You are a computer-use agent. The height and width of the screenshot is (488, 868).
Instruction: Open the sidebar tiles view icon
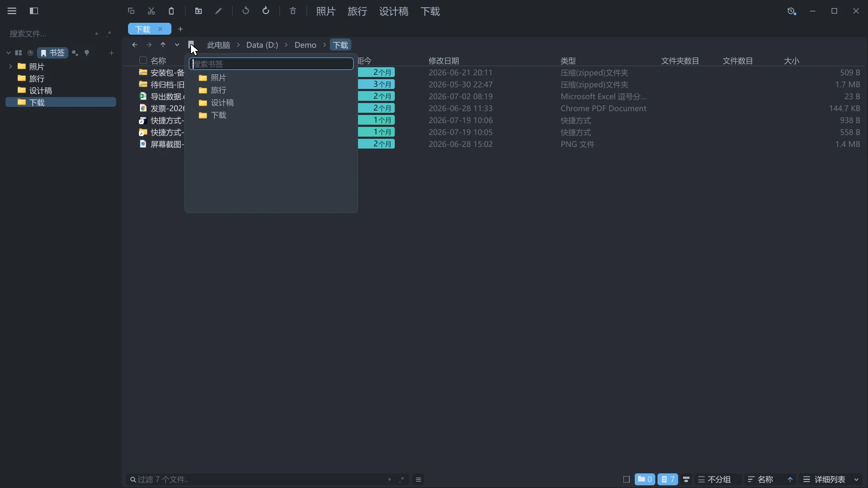[18, 53]
